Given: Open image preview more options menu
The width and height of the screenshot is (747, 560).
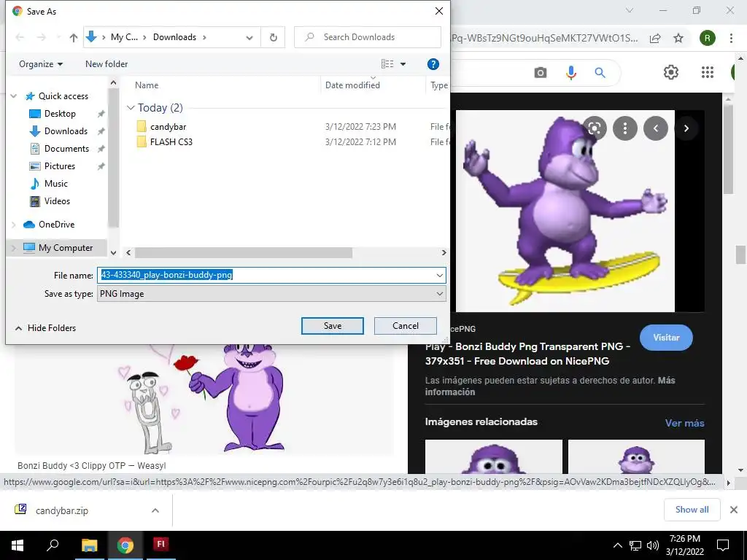Looking at the screenshot, I should (x=624, y=128).
